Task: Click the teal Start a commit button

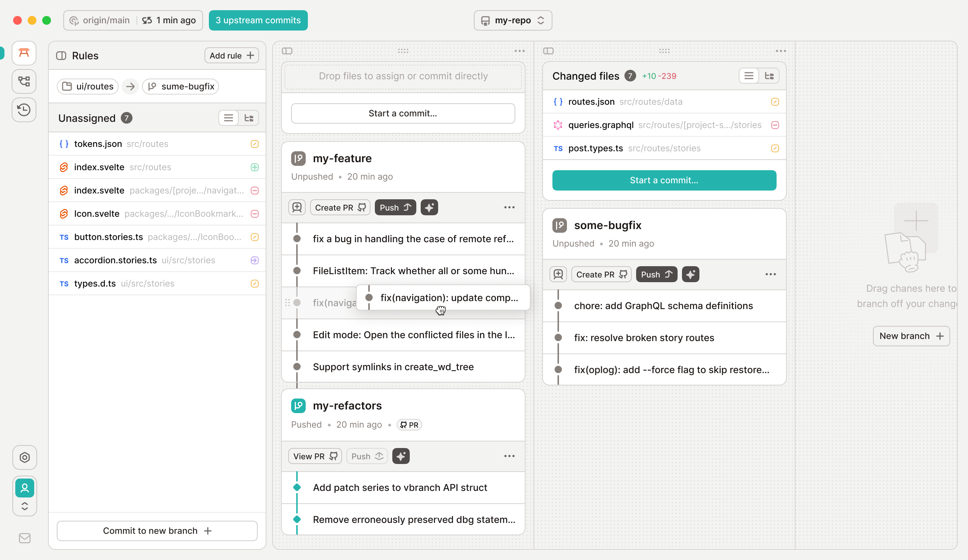Action: 664,180
